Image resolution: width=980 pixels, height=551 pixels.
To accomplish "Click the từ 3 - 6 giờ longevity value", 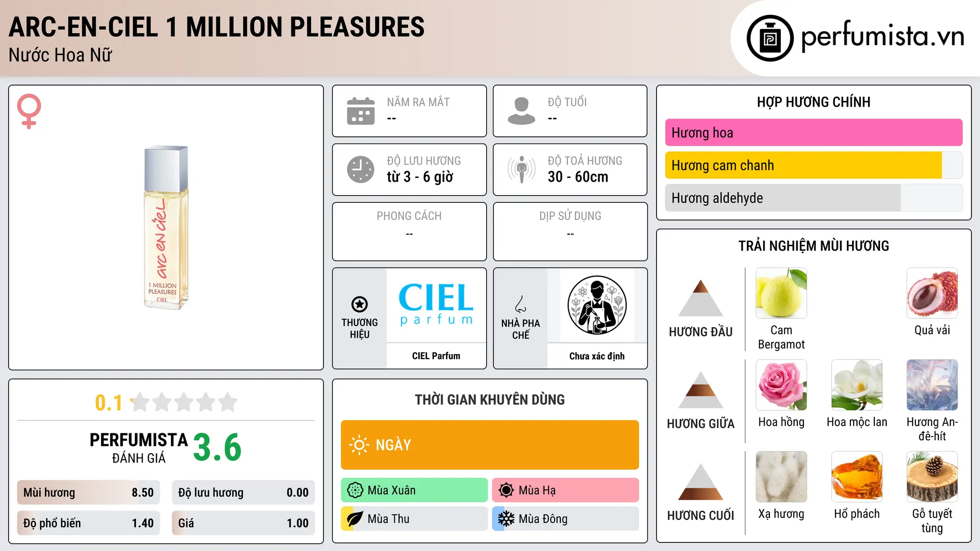I will point(420,177).
